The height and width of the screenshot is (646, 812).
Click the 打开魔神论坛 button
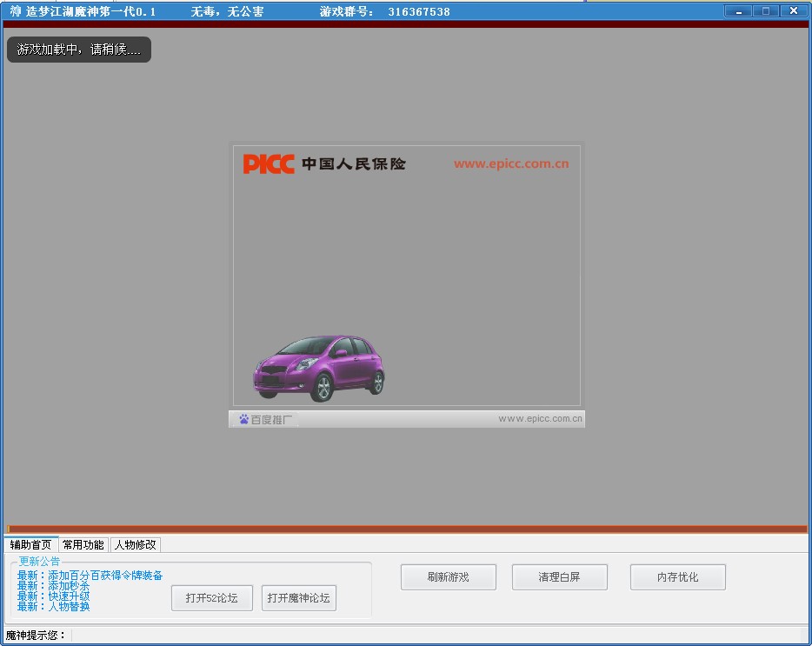click(x=299, y=598)
